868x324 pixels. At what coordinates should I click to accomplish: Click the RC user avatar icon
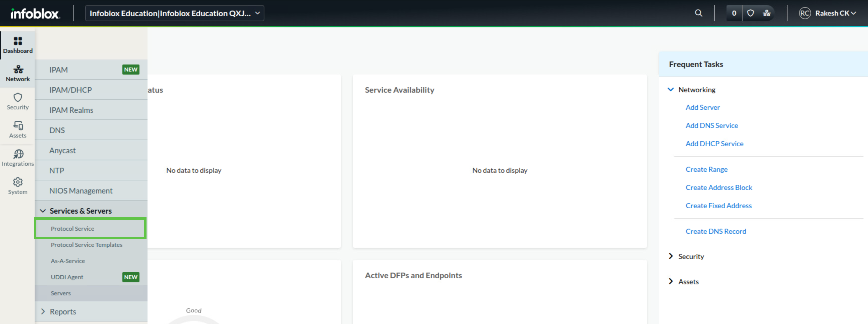[x=805, y=13]
